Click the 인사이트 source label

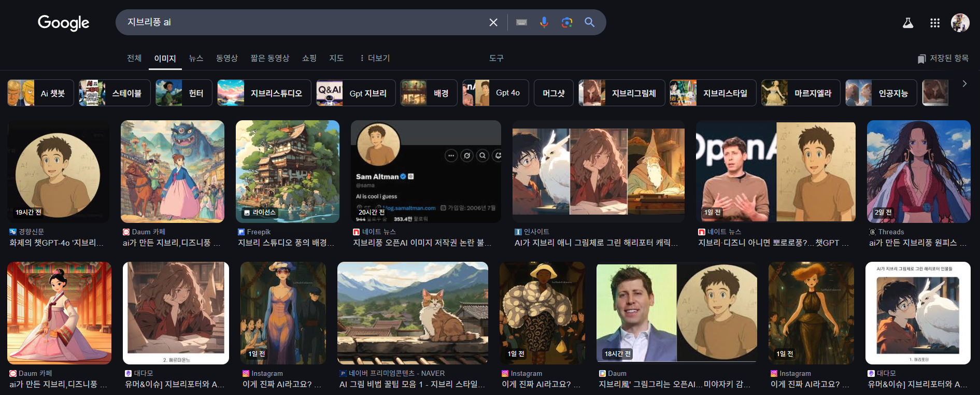pos(536,232)
